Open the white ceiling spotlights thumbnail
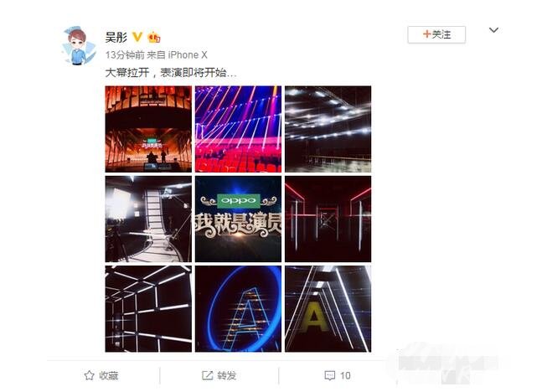The width and height of the screenshot is (547, 392). pos(328,129)
